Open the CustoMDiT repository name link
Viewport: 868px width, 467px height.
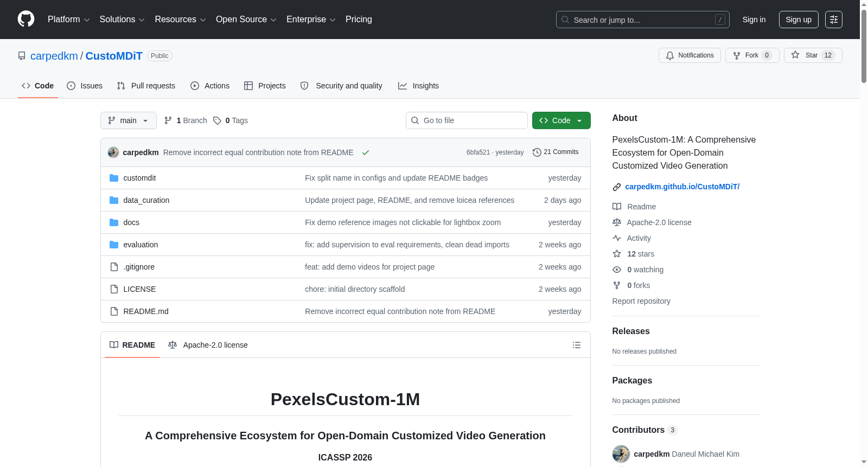114,56
